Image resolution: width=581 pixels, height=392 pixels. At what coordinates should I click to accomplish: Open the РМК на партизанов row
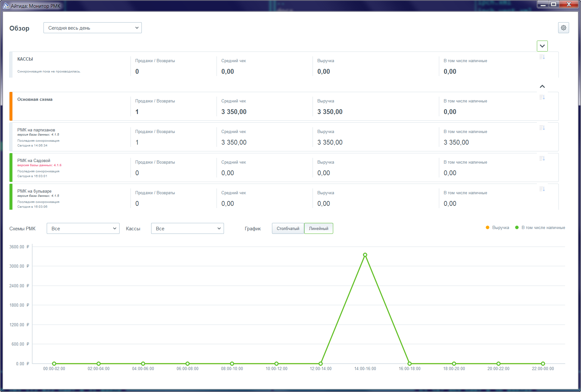[284, 137]
